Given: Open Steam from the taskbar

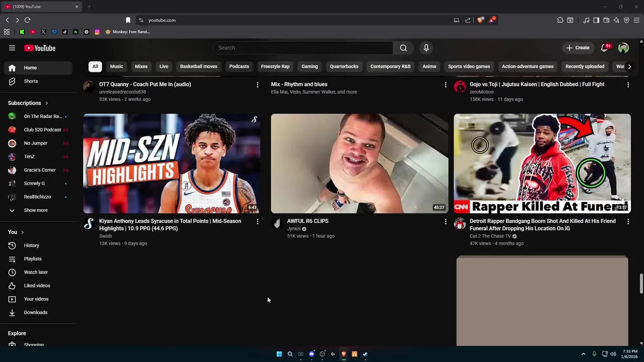Looking at the screenshot, I should pos(365,354).
